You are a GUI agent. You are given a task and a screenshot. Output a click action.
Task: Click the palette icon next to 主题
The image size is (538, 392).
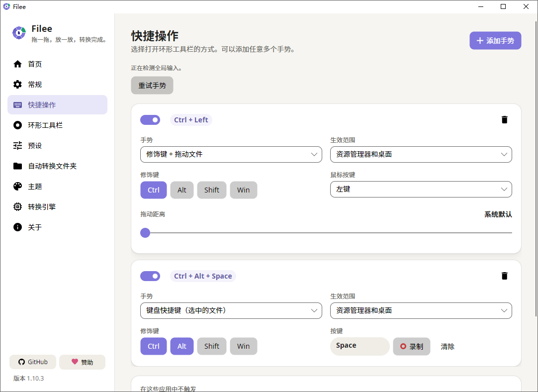click(x=17, y=187)
